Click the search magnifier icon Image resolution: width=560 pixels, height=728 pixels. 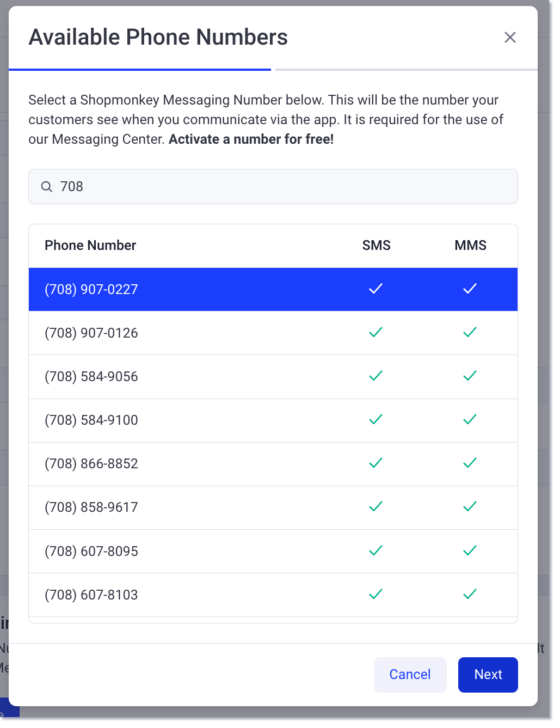[x=47, y=186]
